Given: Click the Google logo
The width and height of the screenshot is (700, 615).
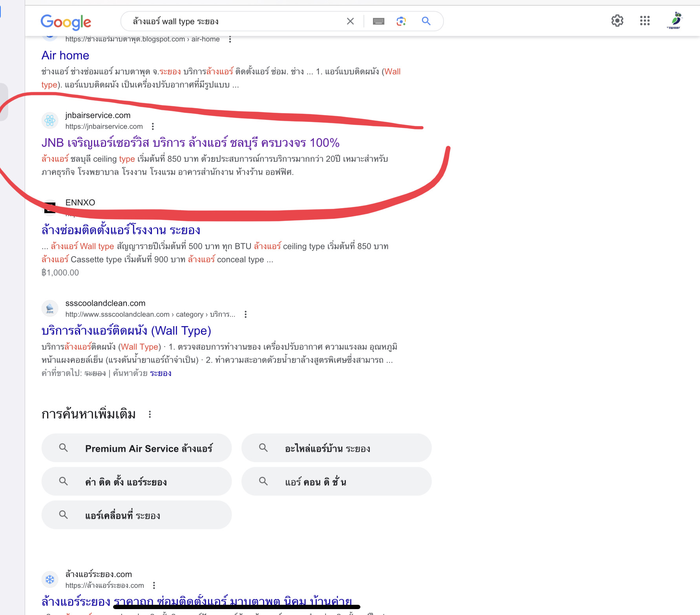Looking at the screenshot, I should (x=66, y=22).
